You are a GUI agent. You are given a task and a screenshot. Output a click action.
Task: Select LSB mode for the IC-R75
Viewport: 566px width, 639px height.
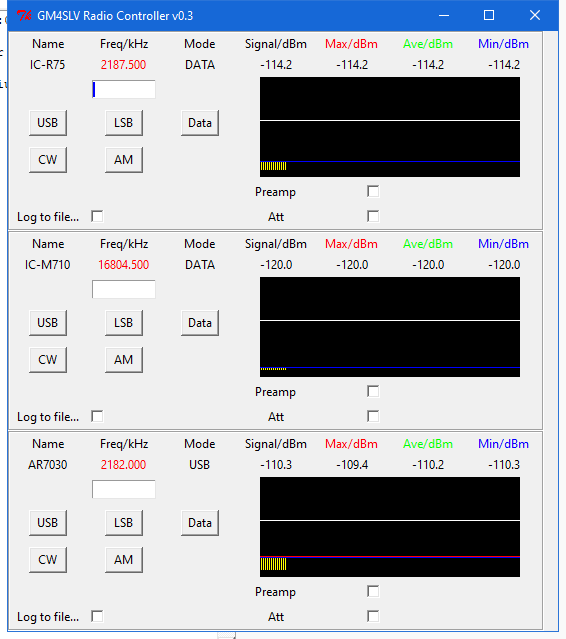click(x=124, y=123)
